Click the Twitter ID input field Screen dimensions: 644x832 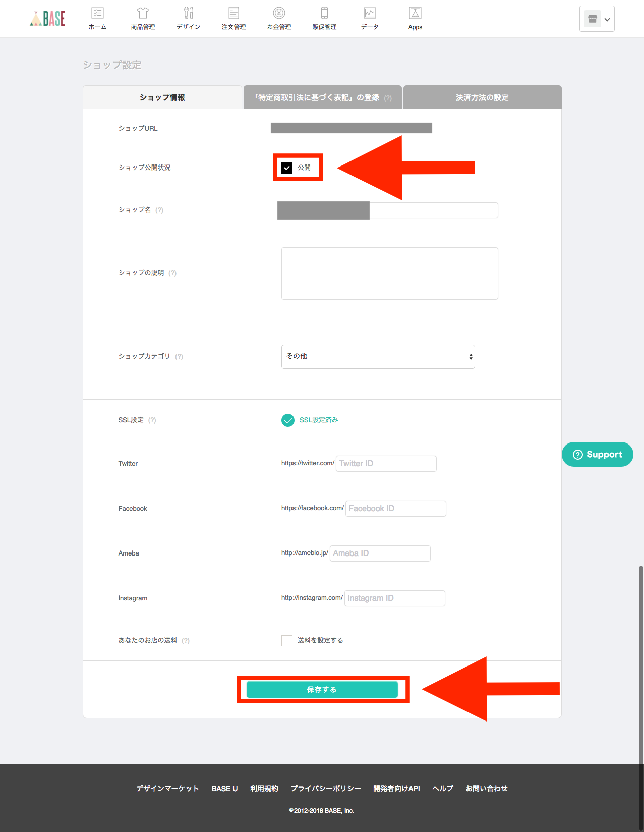click(x=386, y=464)
